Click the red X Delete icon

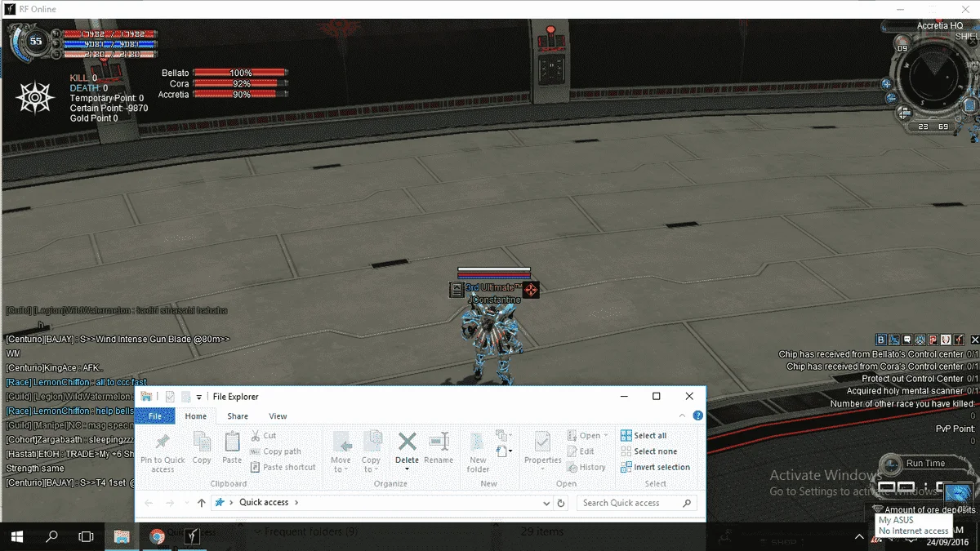(407, 442)
